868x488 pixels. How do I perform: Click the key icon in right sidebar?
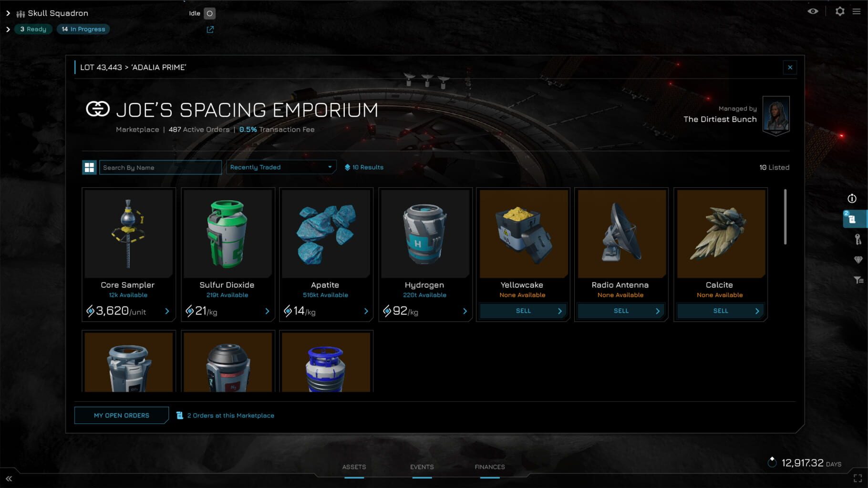coord(858,239)
